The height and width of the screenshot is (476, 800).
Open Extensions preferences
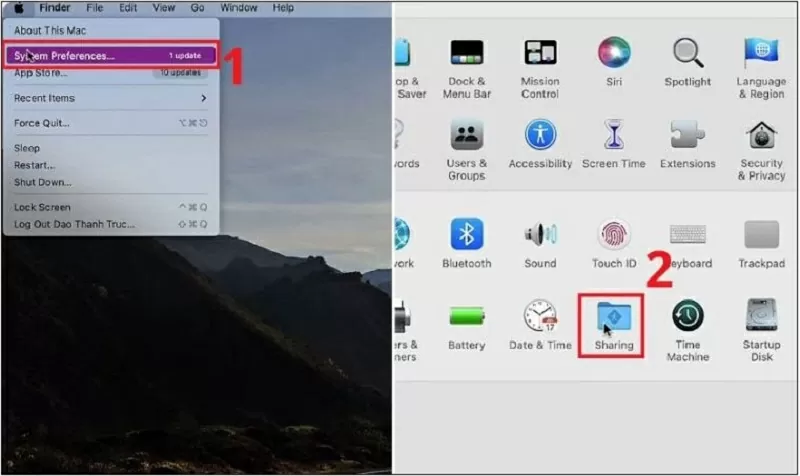click(x=687, y=144)
